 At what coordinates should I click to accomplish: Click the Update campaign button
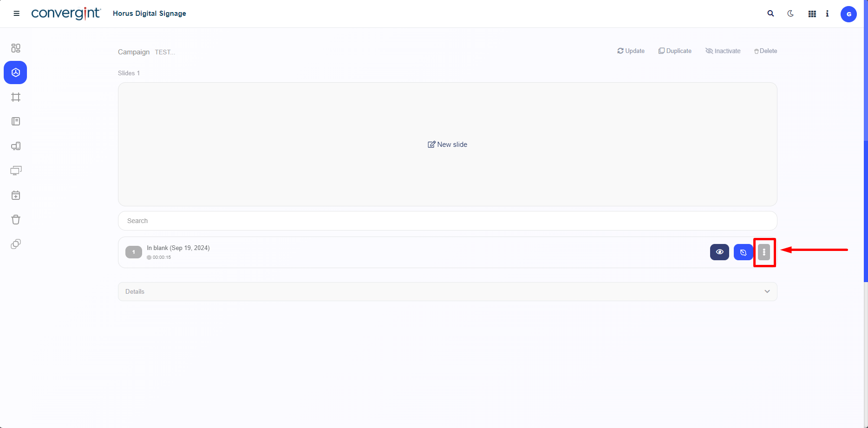click(631, 51)
